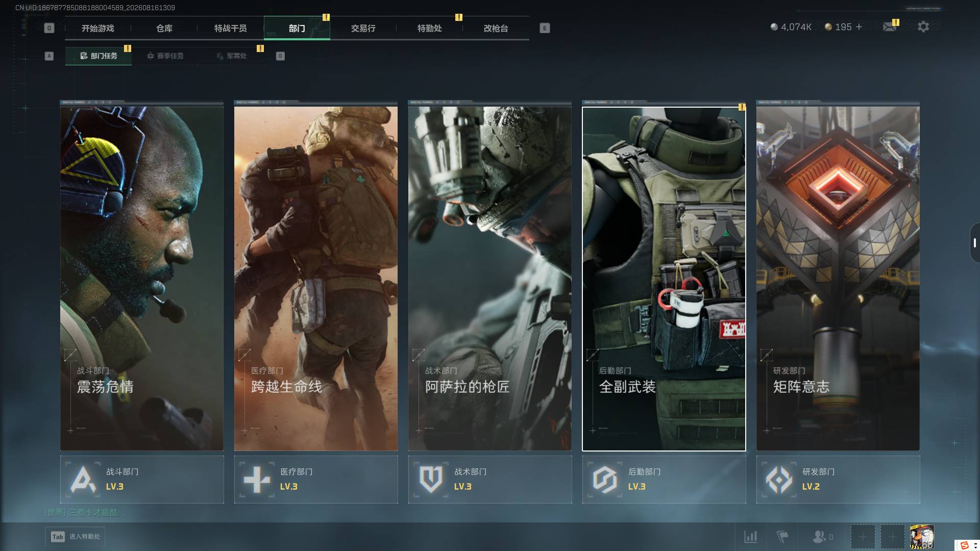Click the player avatar in bottom bar
Viewport: 980px width, 551px height.
pos(922,537)
